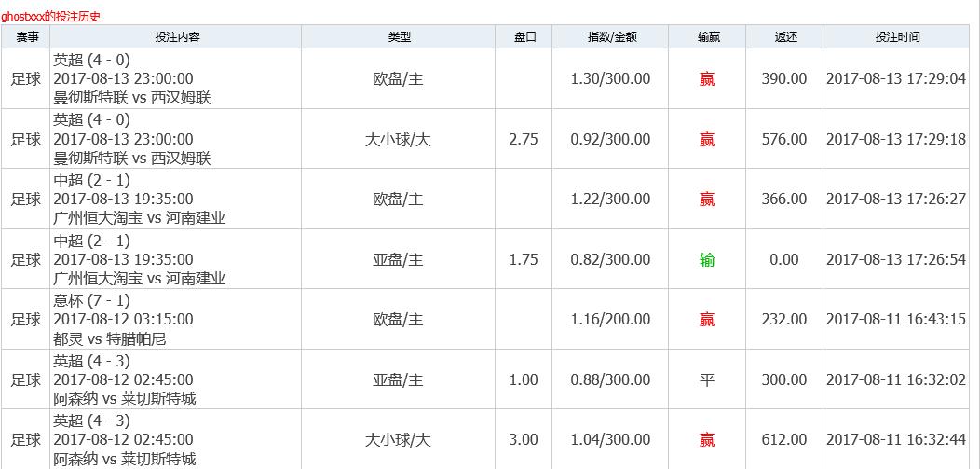
Task: Select the 赛事 column header
Action: (26, 37)
